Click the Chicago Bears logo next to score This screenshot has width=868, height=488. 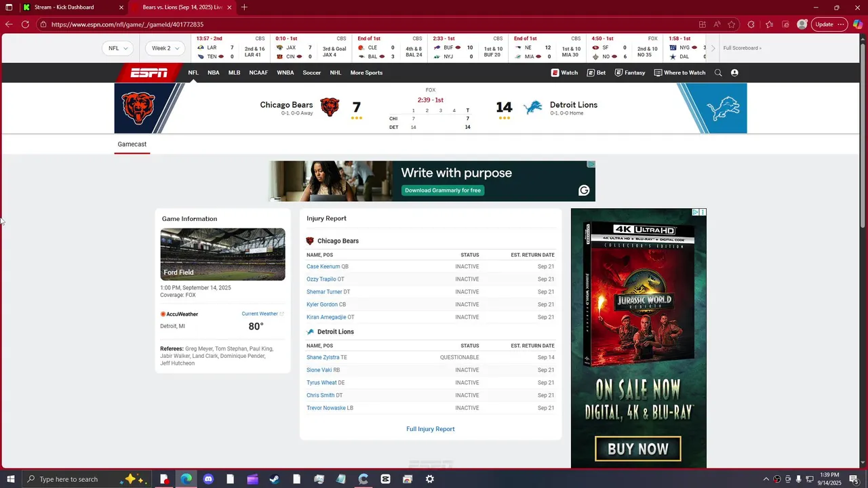coord(330,107)
